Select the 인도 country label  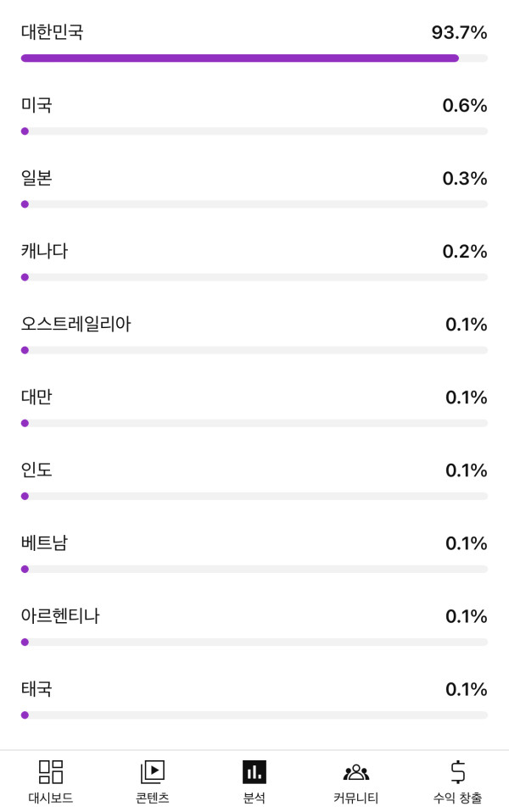[x=36, y=470]
